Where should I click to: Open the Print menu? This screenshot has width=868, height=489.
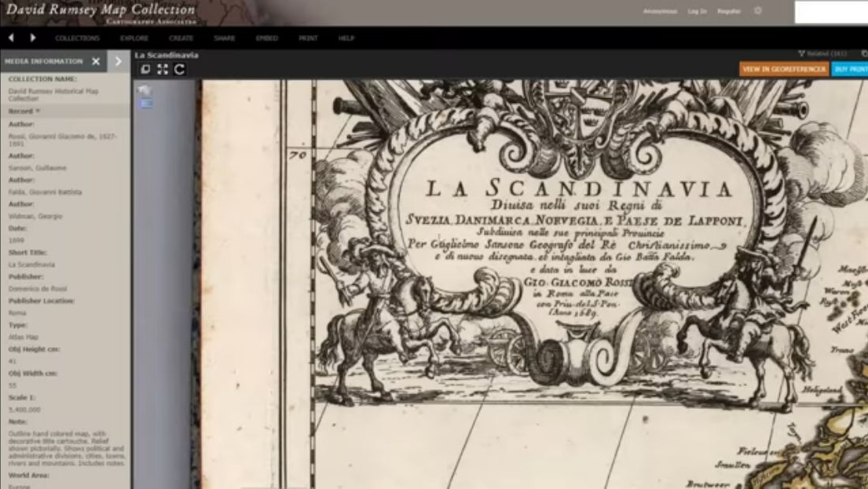point(308,38)
